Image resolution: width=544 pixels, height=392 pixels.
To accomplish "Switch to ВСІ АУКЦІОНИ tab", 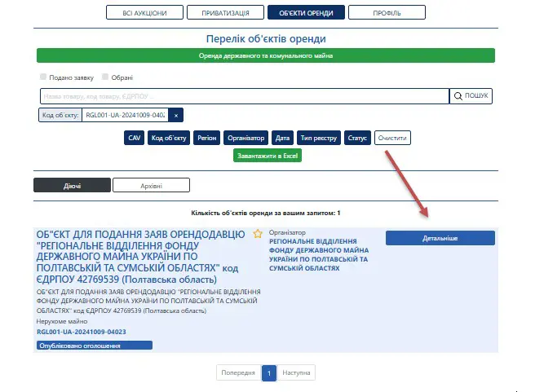I will (144, 13).
